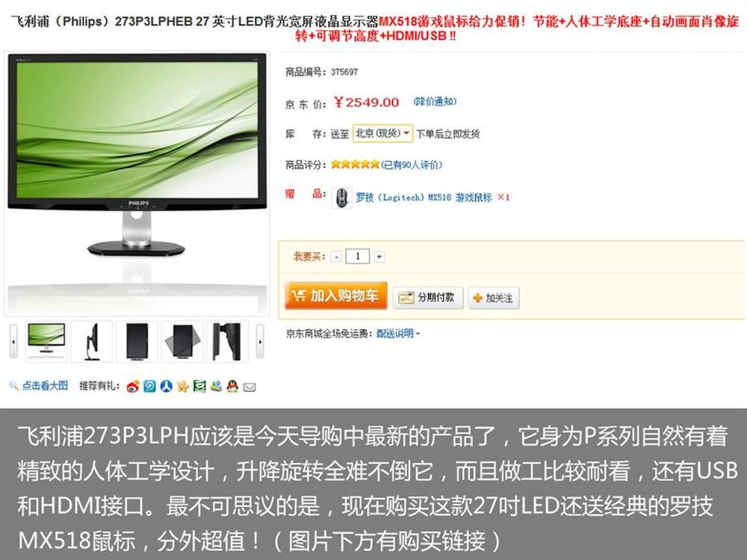Share via the Douban green icon
This screenshot has height=560, width=747.
pos(199,386)
